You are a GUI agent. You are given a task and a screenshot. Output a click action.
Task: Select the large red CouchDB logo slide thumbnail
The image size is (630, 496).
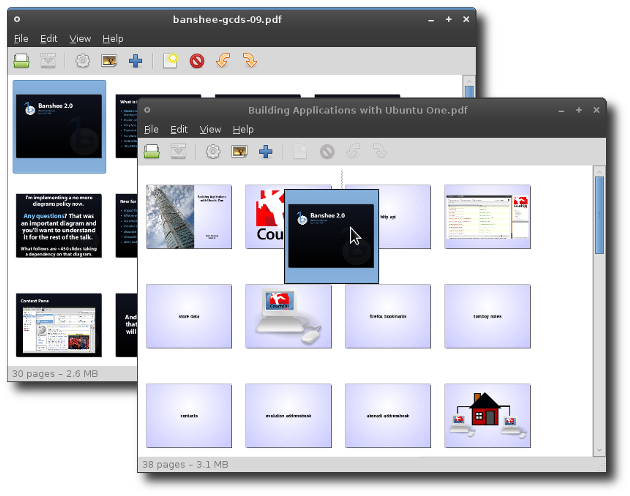(264, 217)
